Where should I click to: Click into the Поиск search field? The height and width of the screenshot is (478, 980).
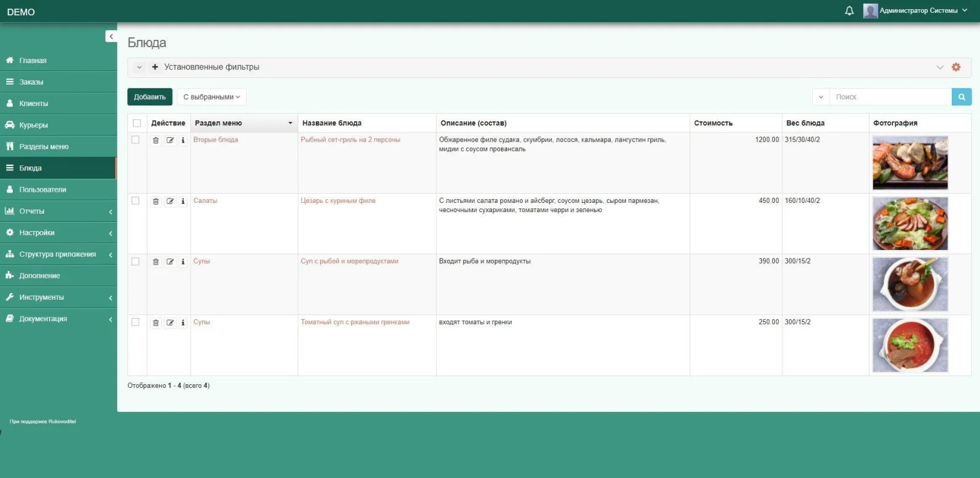889,97
